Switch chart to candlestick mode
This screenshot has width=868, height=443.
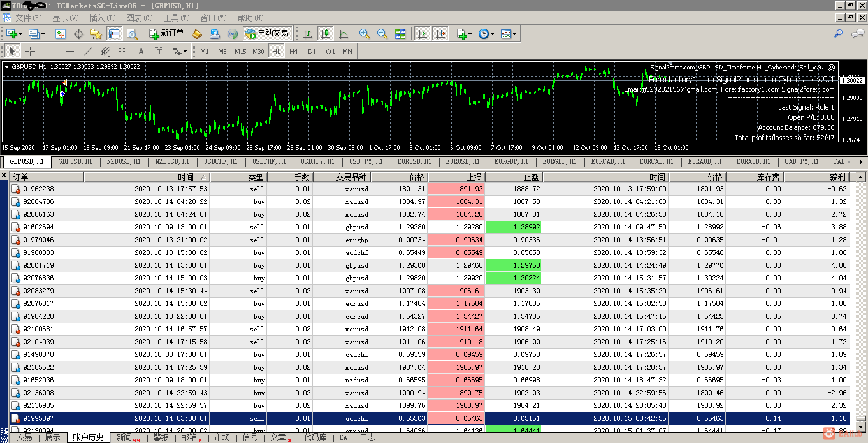tap(326, 34)
